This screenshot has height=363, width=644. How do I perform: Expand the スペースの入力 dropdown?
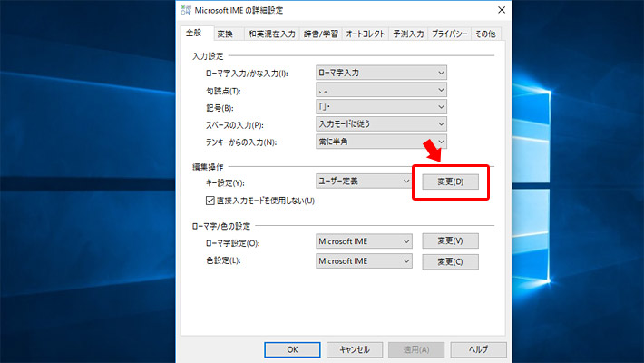point(381,124)
